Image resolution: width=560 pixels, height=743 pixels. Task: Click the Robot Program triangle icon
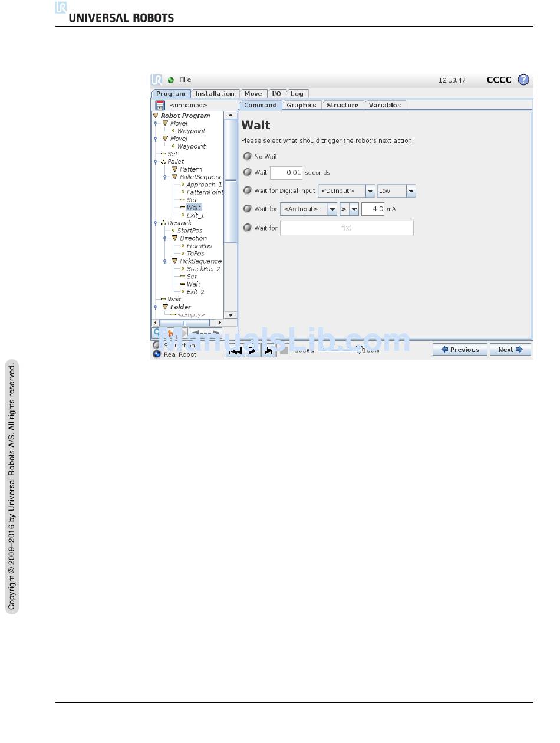tap(156, 116)
